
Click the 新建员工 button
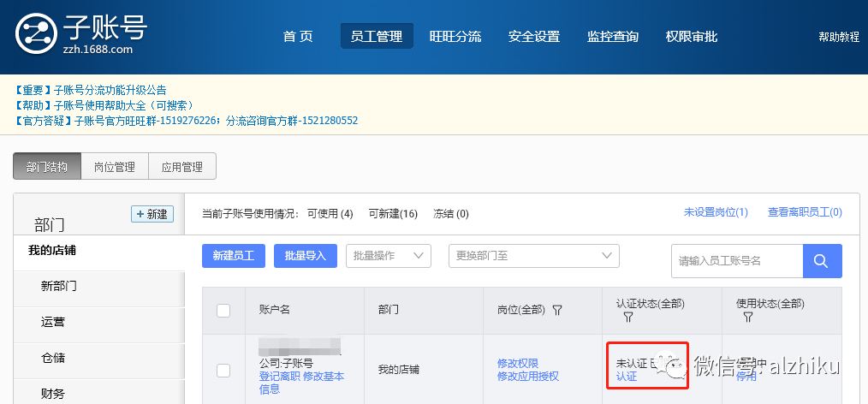coord(234,256)
